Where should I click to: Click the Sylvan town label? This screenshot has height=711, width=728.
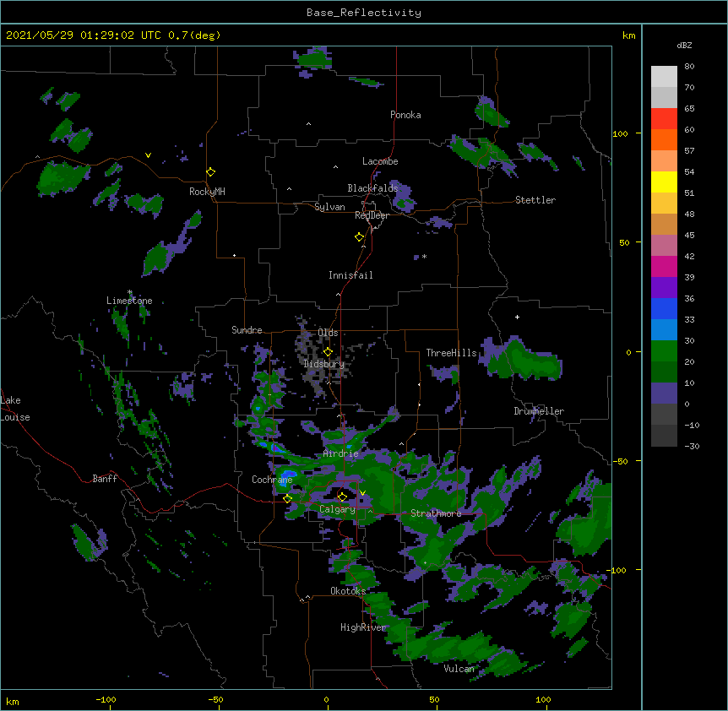click(x=329, y=207)
